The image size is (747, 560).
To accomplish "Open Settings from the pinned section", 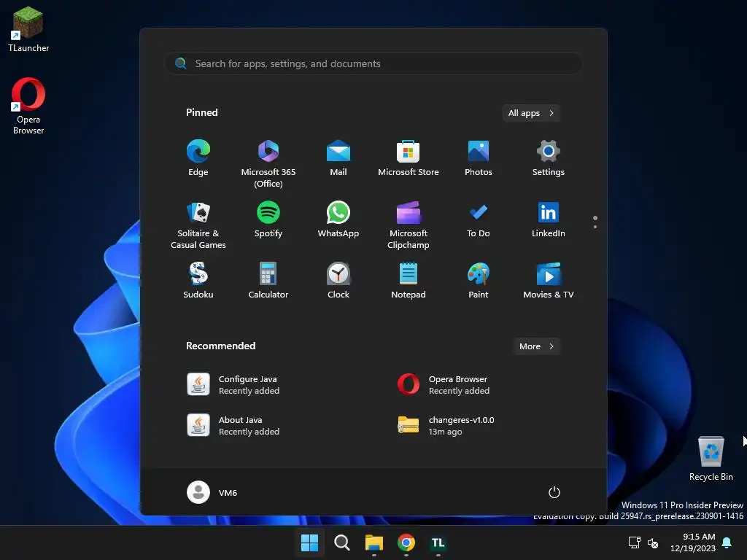I will (x=549, y=158).
